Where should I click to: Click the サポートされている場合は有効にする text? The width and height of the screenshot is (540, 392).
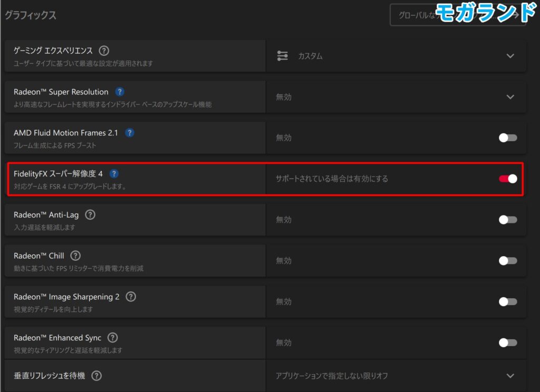coord(332,179)
